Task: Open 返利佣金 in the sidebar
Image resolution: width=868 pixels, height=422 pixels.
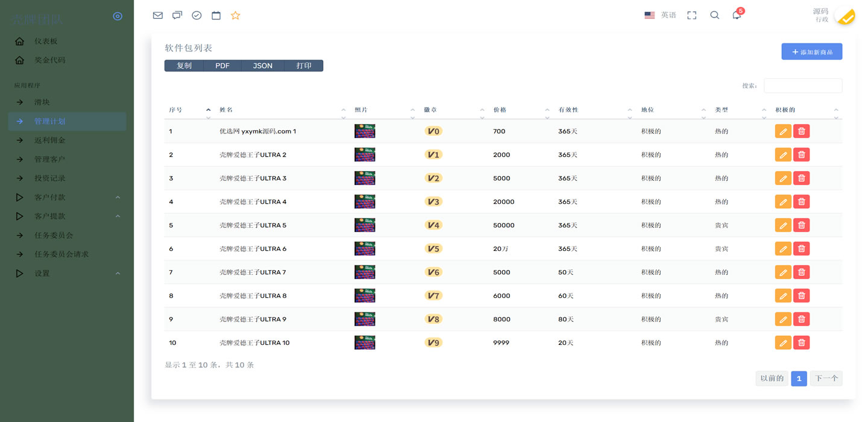Action: click(50, 140)
